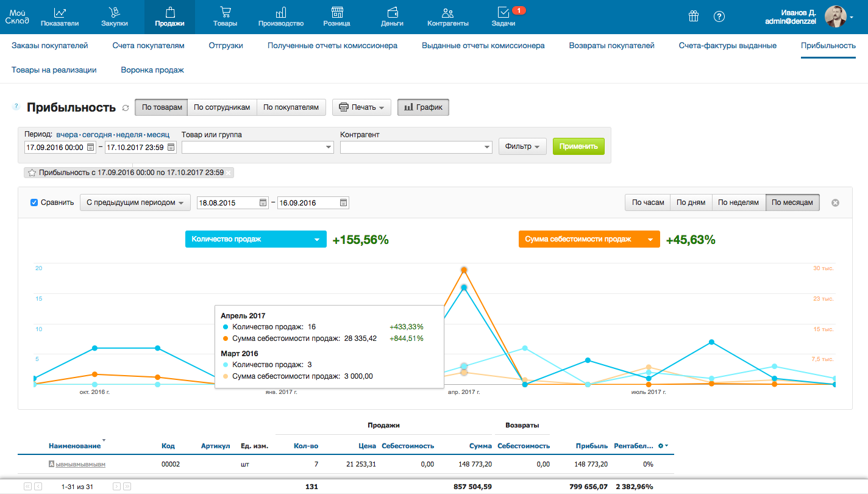Click the help question mark icon
Viewport: 868px width, 494px height.
719,16
